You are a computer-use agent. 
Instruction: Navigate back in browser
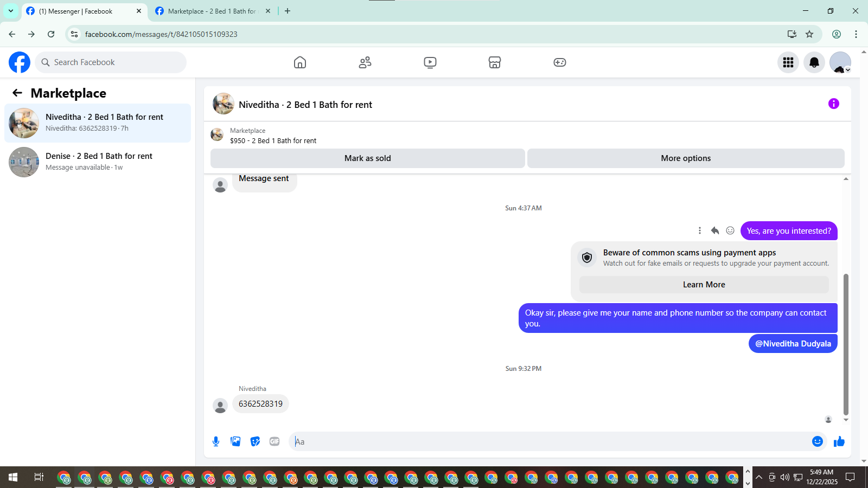coord(12,34)
